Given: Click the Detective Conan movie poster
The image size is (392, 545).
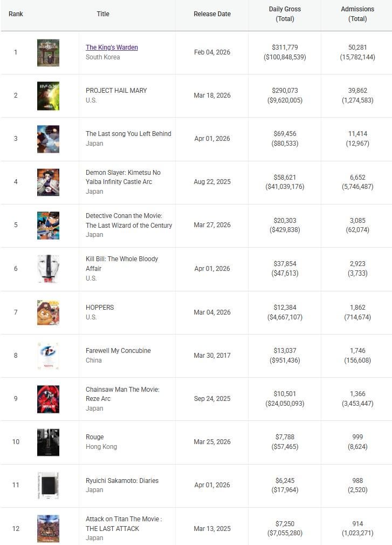Looking at the screenshot, I should [48, 225].
